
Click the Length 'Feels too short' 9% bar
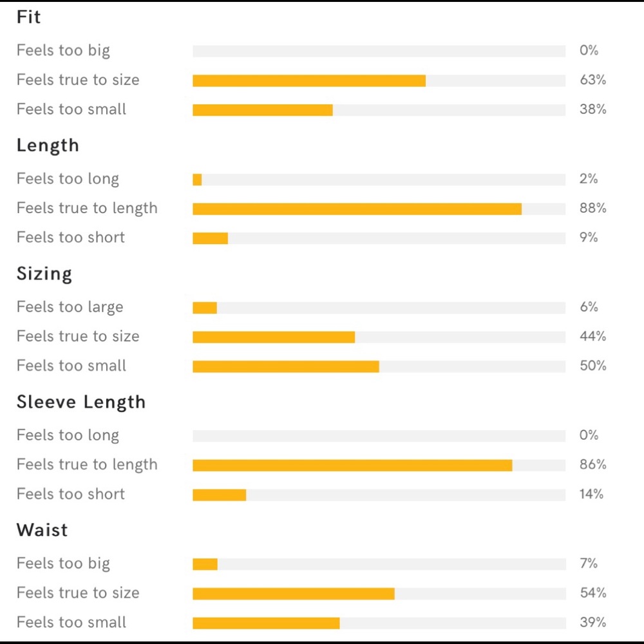379,238
